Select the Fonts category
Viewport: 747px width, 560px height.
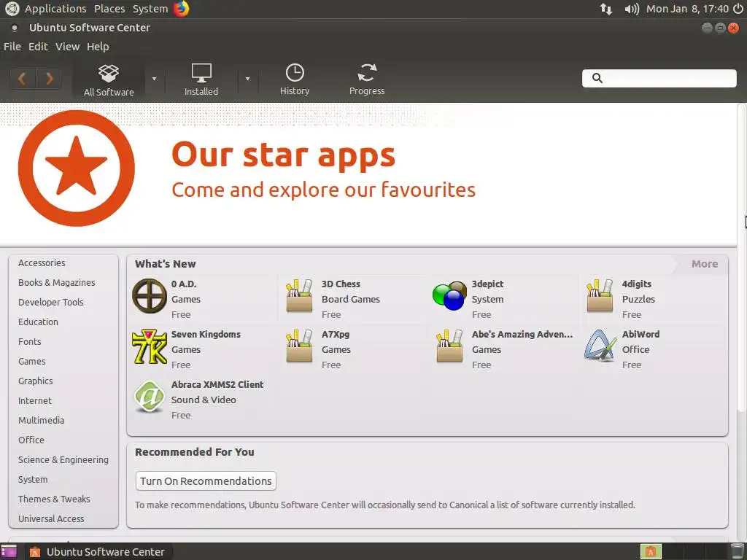click(29, 341)
